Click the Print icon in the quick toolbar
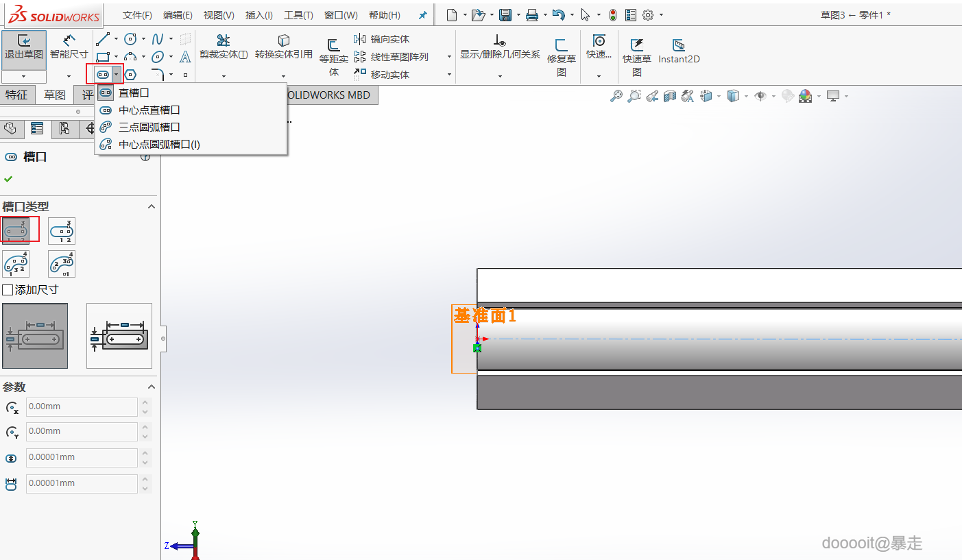 point(532,15)
